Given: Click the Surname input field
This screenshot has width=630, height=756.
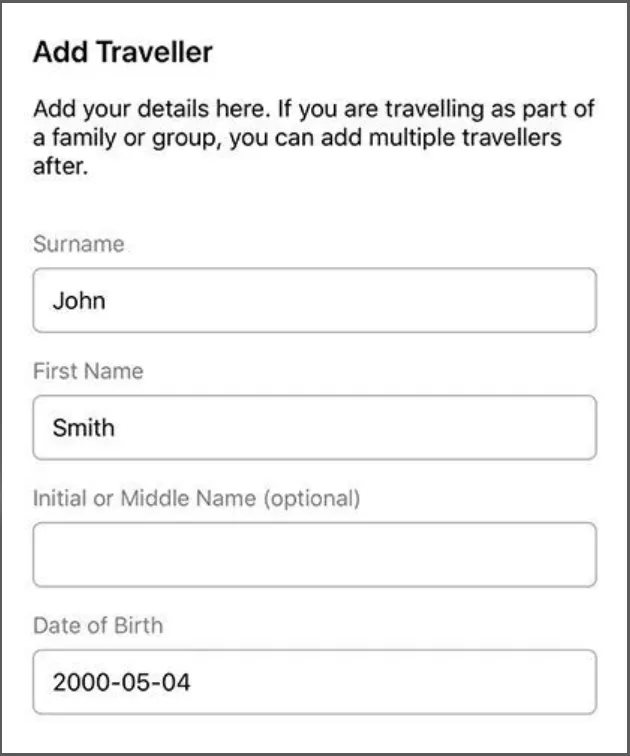Looking at the screenshot, I should click(x=314, y=300).
